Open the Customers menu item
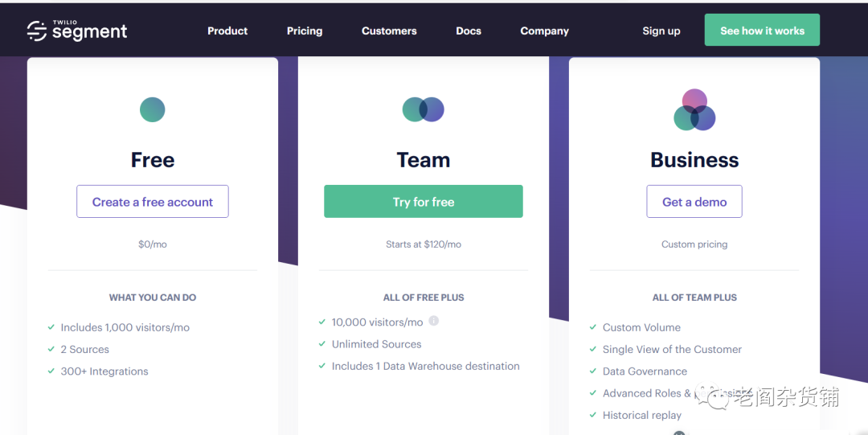 (389, 31)
